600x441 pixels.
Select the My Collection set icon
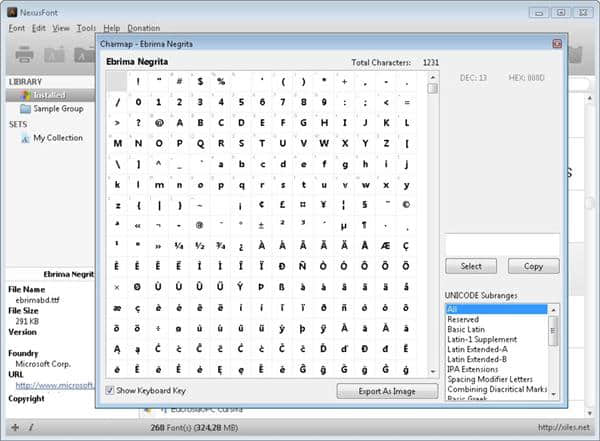point(25,138)
